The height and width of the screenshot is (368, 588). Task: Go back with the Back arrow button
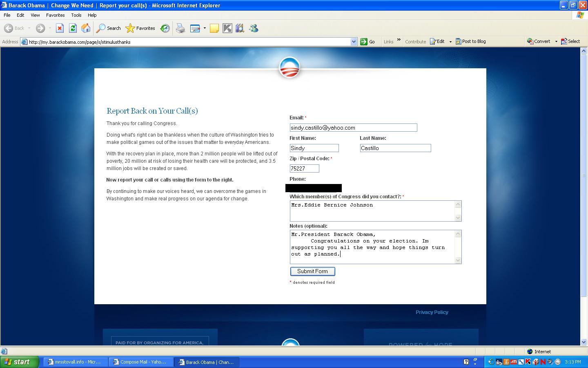click(x=14, y=28)
